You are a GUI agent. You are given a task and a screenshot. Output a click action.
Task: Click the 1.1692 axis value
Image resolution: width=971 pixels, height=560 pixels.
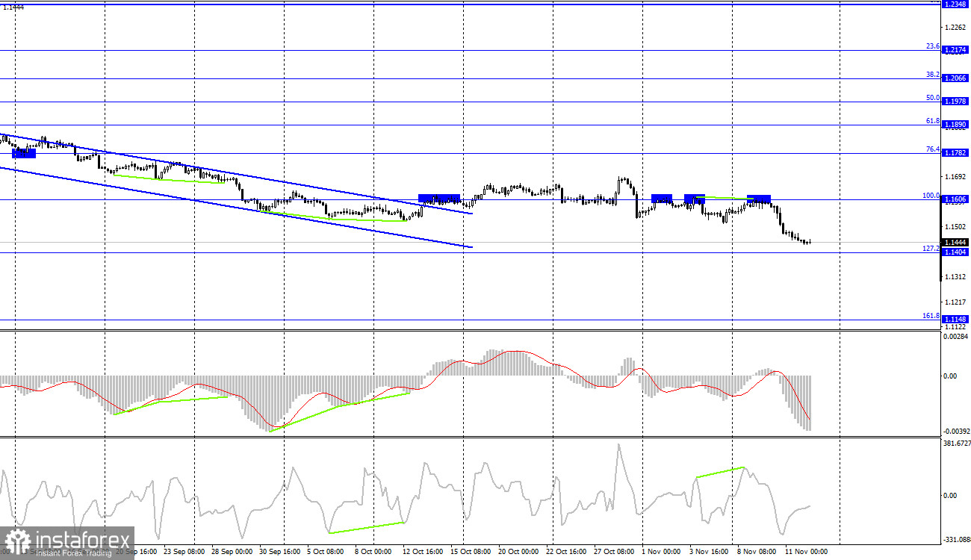point(957,177)
